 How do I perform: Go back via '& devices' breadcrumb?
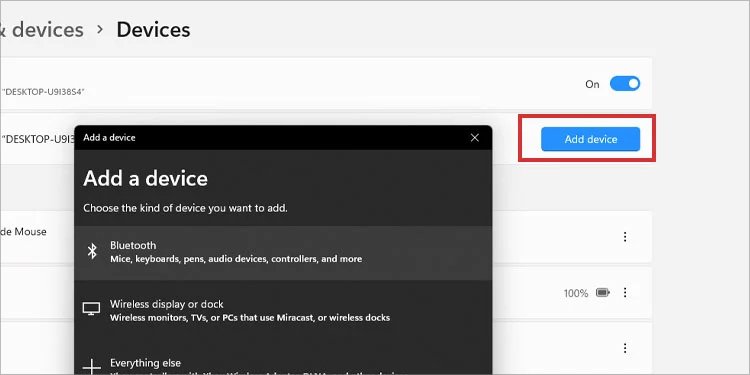(x=42, y=30)
